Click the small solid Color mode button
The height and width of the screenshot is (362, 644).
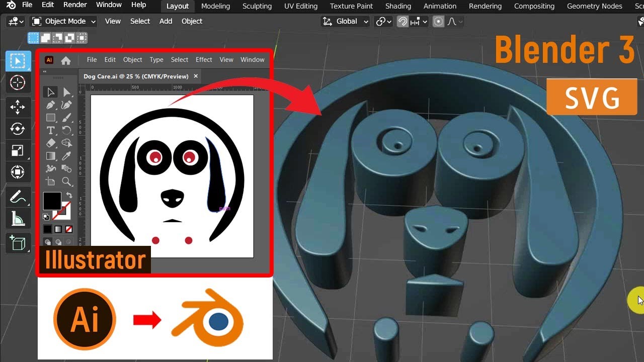point(47,229)
